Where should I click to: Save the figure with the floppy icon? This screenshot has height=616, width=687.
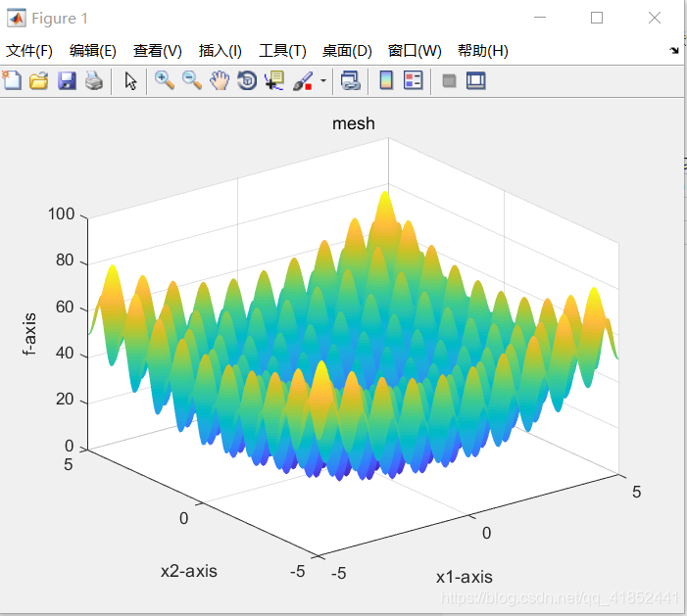[67, 80]
